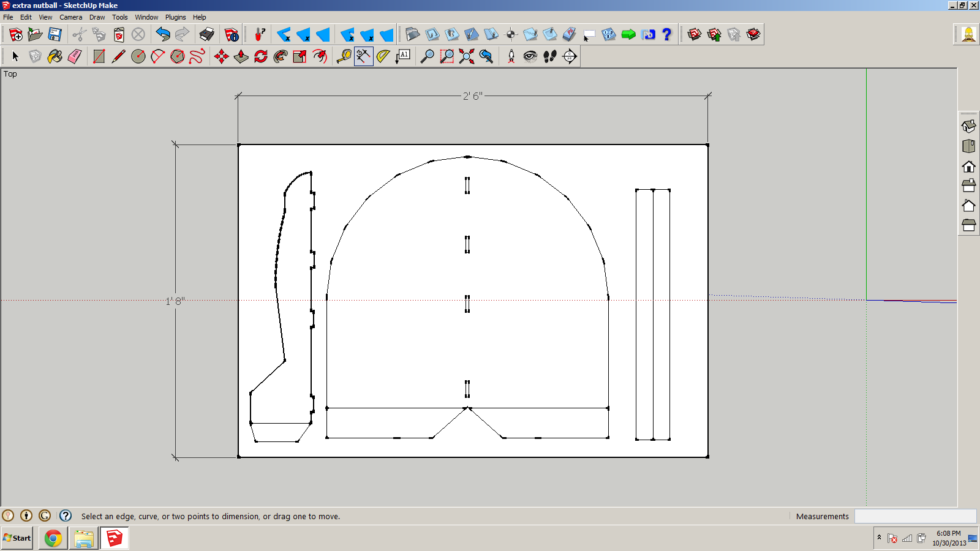Open the status bar help button
Image resolution: width=980 pixels, height=551 pixels.
(x=66, y=516)
